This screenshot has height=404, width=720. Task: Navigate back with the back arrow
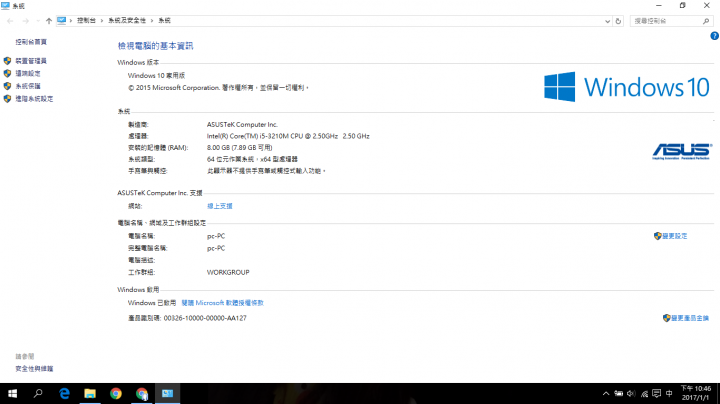click(x=10, y=21)
